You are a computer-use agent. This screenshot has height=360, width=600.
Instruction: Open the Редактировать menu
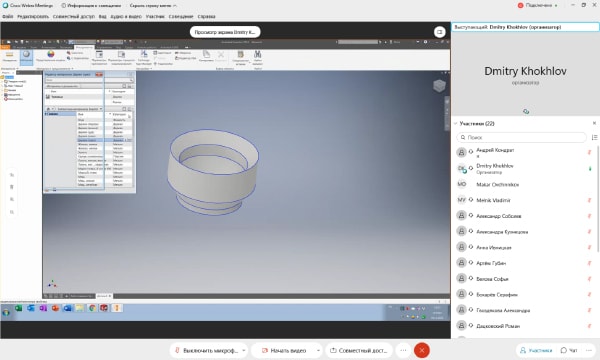(x=33, y=16)
